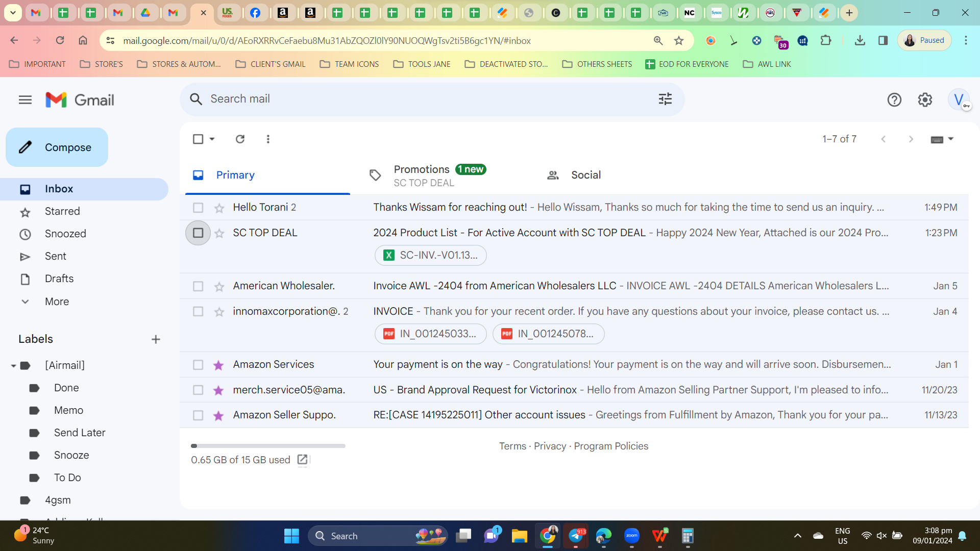Open the Google account avatar
The height and width of the screenshot is (551, 980).
pos(959,100)
